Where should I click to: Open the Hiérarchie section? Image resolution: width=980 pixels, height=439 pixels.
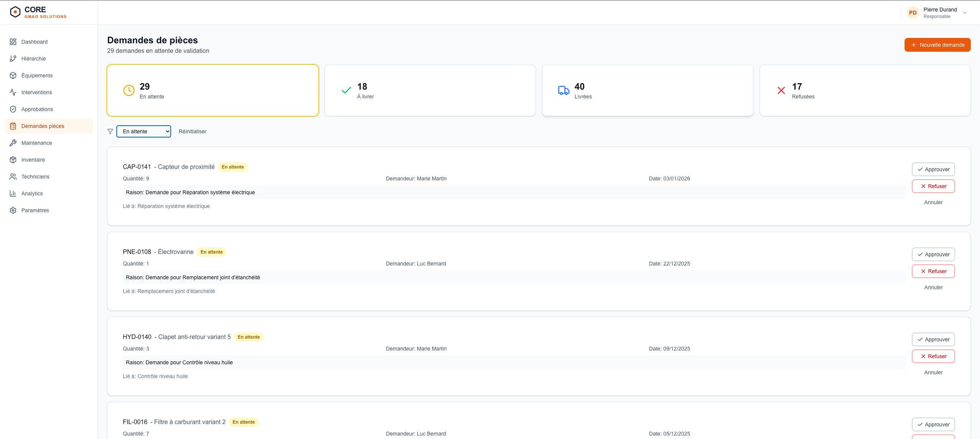pyautogui.click(x=49, y=59)
